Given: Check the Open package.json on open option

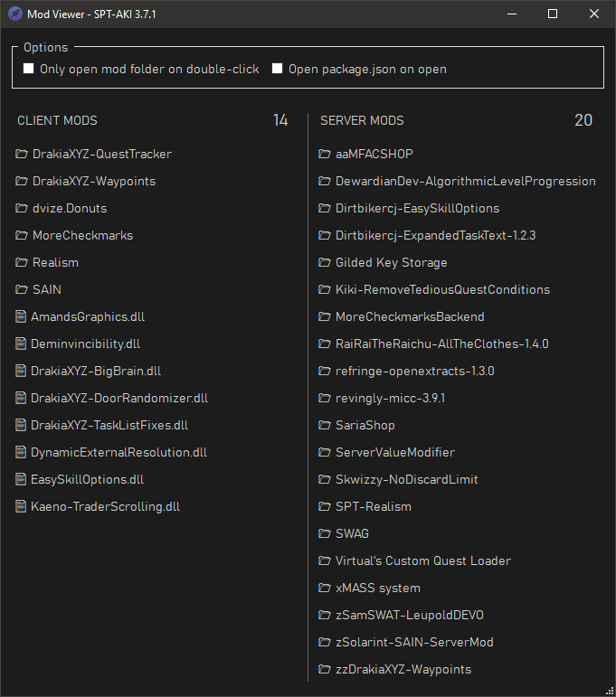Looking at the screenshot, I should point(277,69).
